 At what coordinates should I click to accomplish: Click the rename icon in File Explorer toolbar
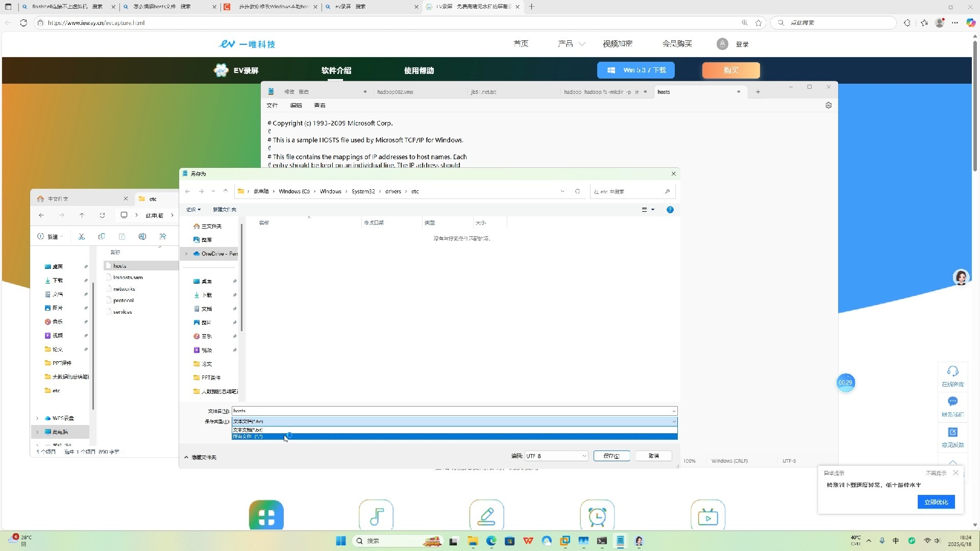coord(142,237)
